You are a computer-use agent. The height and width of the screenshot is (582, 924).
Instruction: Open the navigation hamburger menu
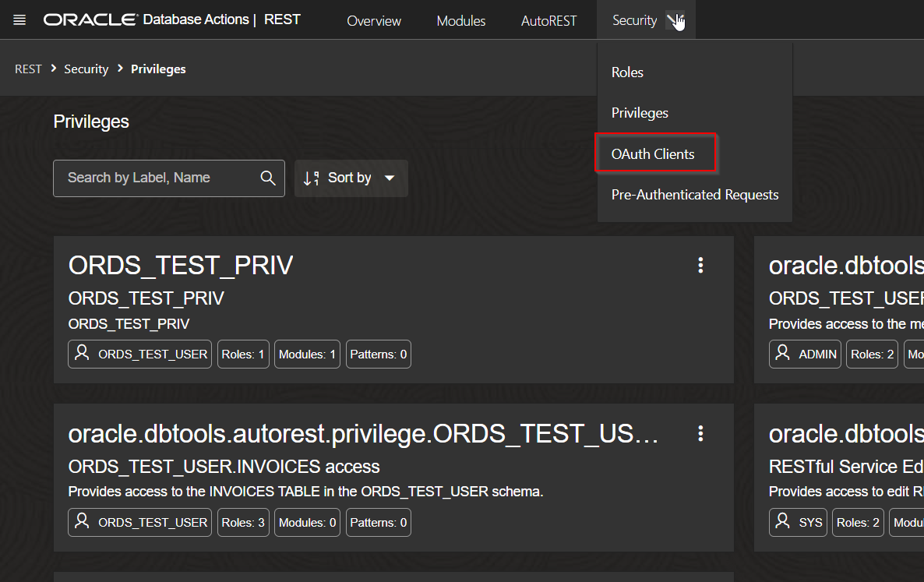click(19, 19)
